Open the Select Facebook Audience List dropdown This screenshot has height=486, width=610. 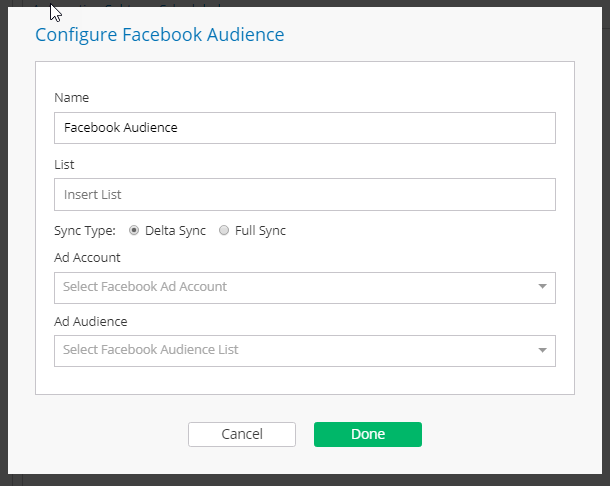(x=305, y=351)
